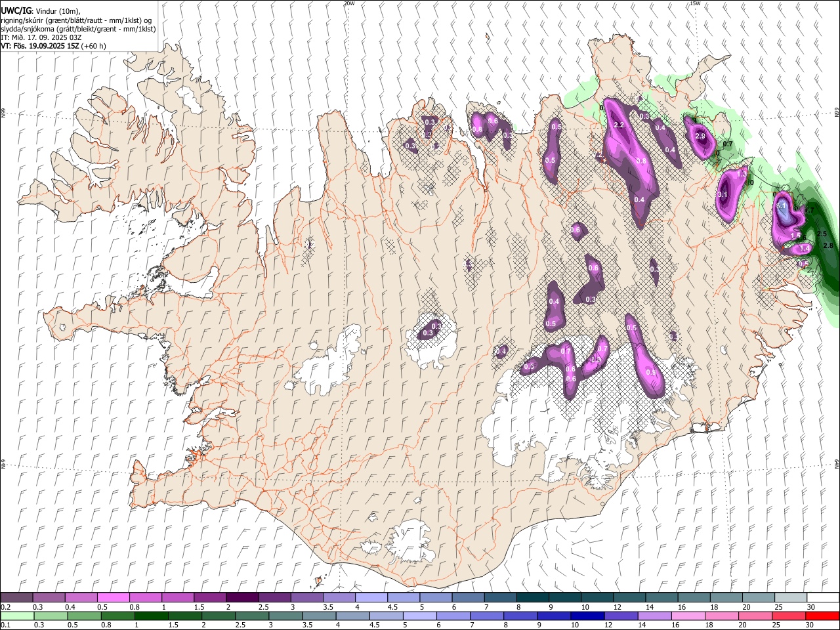840x630 pixels.
Task: Click the 'rigning/skúrir (grænt/blátt/rautt' legend description line
Action: pyautogui.click(x=76, y=20)
